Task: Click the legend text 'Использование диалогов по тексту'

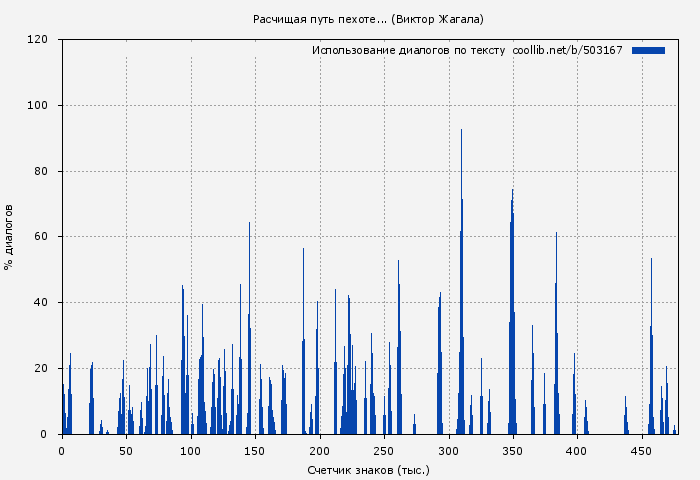Action: tap(408, 50)
